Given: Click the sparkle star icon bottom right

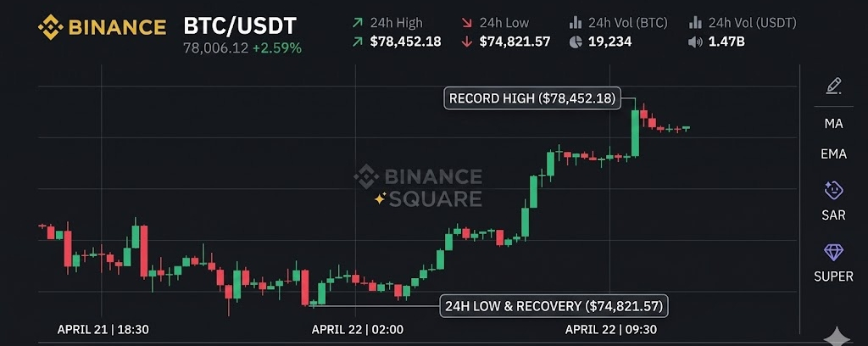Looking at the screenshot, I should [837, 337].
